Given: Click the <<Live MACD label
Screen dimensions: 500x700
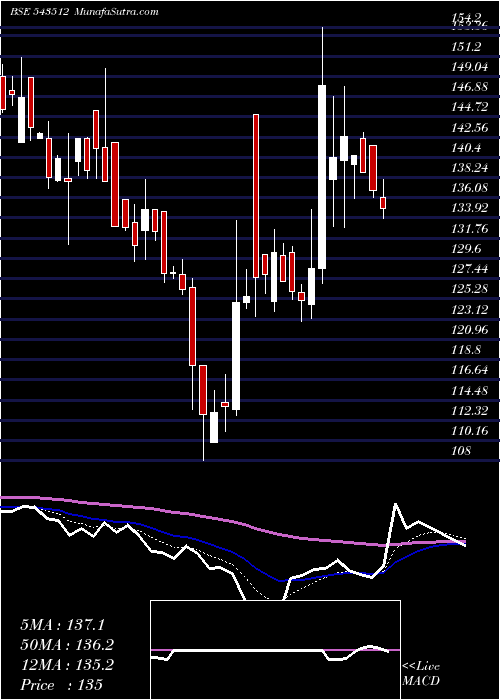Looking at the screenshot, I should point(421,674).
